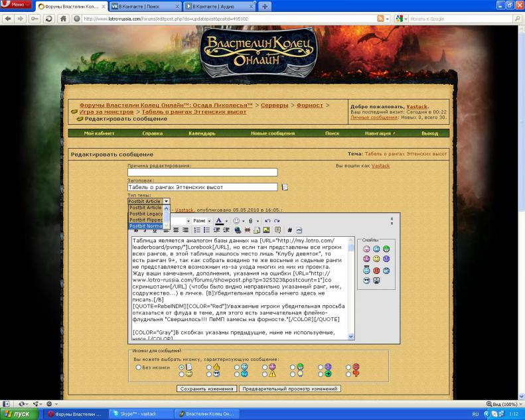This screenshot has height=420, width=525.
Task: Open the 'Форност' breadcrumb link
Action: 310,105
